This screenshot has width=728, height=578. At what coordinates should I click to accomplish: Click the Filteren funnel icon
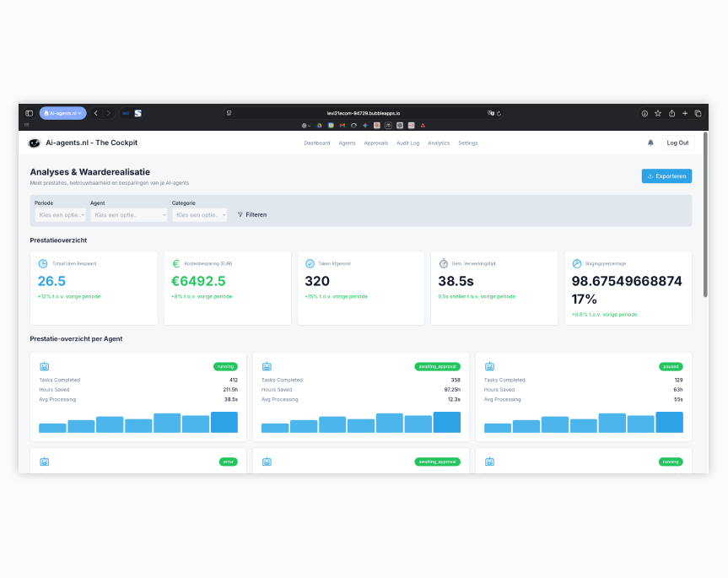click(240, 214)
